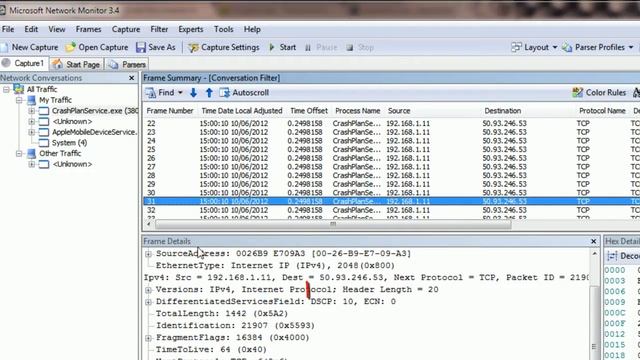Open the Capture menu
Image resolution: width=640 pixels, height=360 pixels.
click(x=126, y=29)
